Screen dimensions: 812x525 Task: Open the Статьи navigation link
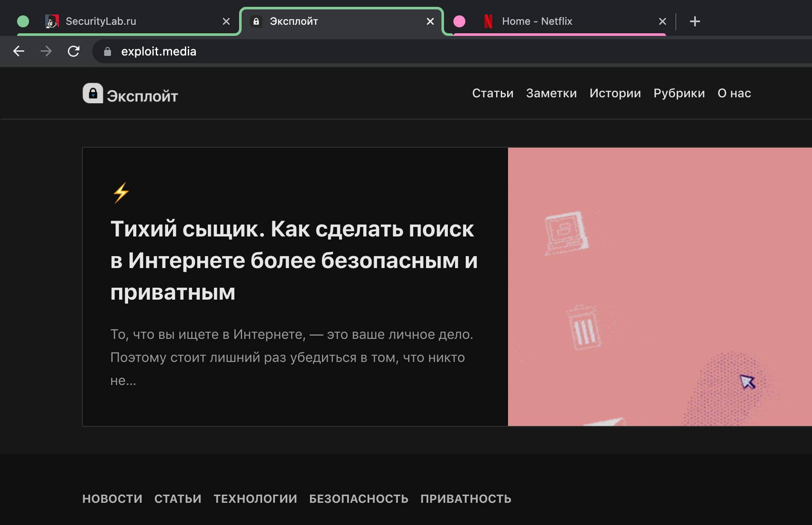click(x=493, y=93)
